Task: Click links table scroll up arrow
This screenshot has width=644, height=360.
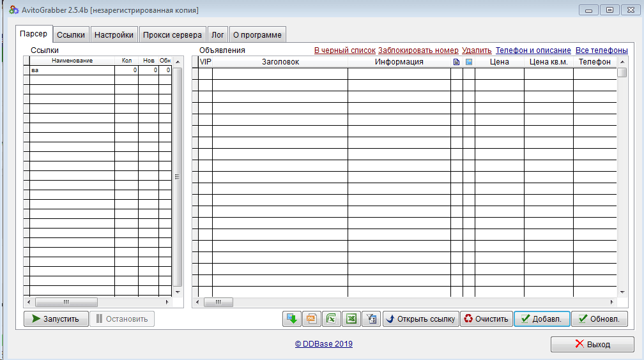Action: (178, 61)
